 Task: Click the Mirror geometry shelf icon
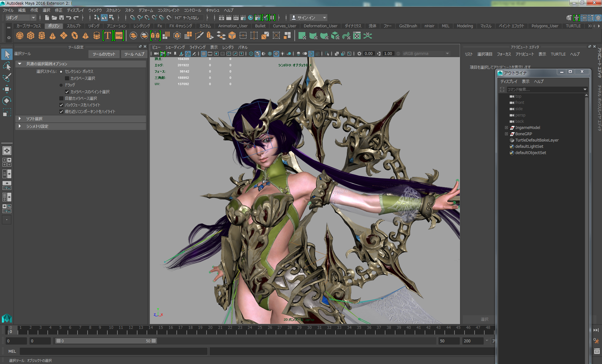click(155, 36)
